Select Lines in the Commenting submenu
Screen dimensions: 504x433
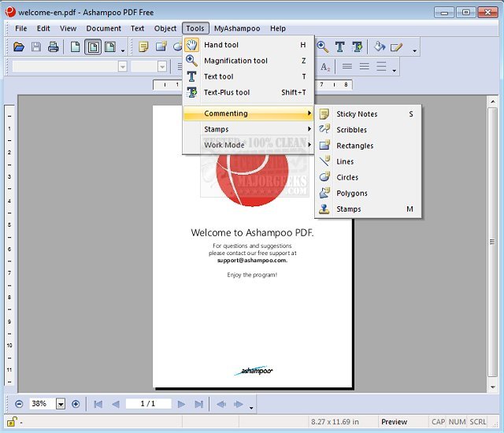[368, 161]
